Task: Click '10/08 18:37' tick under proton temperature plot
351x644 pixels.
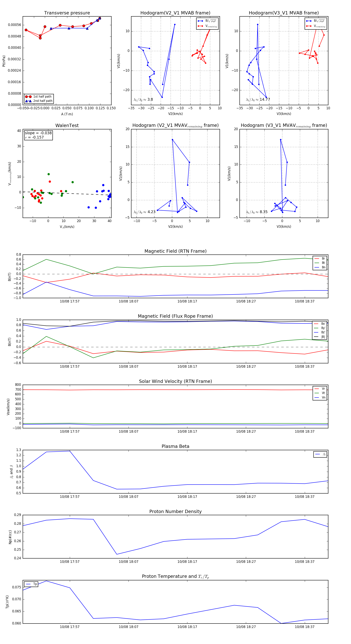Action: coord(305,627)
